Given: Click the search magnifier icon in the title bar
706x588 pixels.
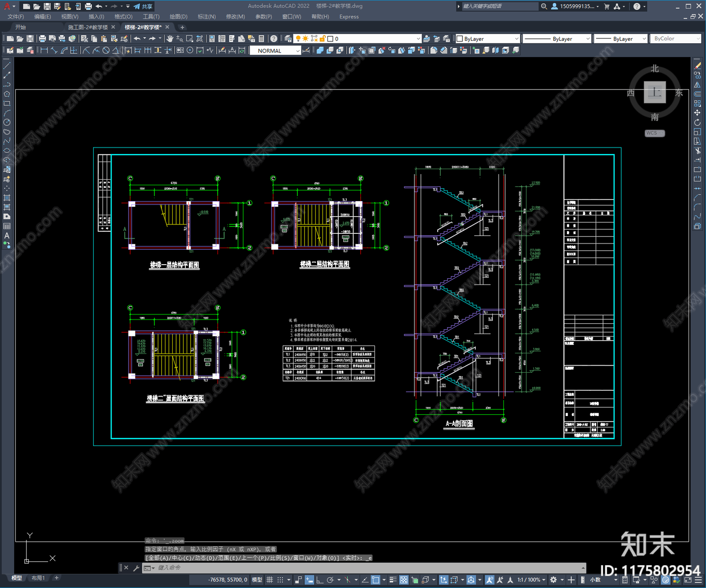Looking at the screenshot, I should [x=544, y=6].
